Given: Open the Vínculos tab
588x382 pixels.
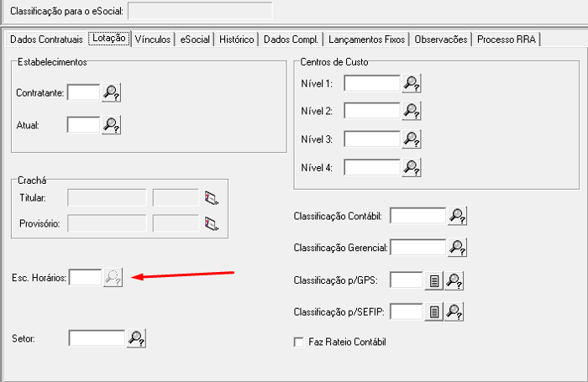Looking at the screenshot, I should point(154,39).
